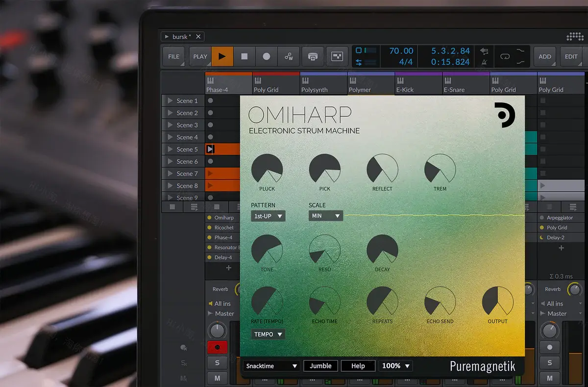Screen dimensions: 588x387
Task: Open the PATTERN dropdown showing 1st-UP
Action: pyautogui.click(x=268, y=216)
